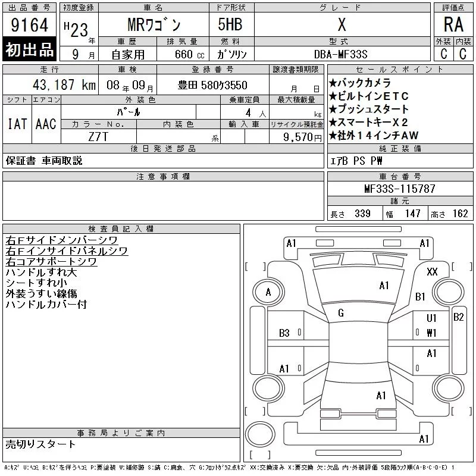476x476 pixels.
Task: Click the ★ビルトインETC sales point
Action: [x=369, y=96]
